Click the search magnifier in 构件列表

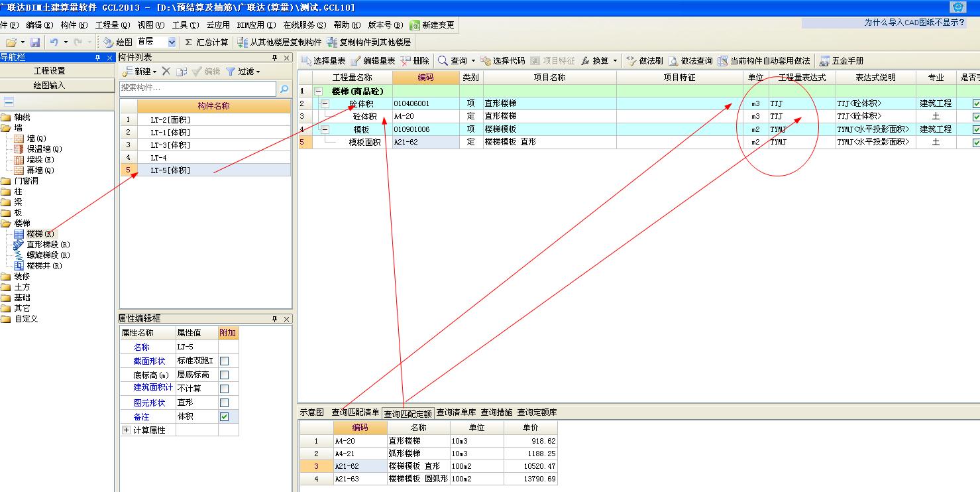[x=284, y=88]
